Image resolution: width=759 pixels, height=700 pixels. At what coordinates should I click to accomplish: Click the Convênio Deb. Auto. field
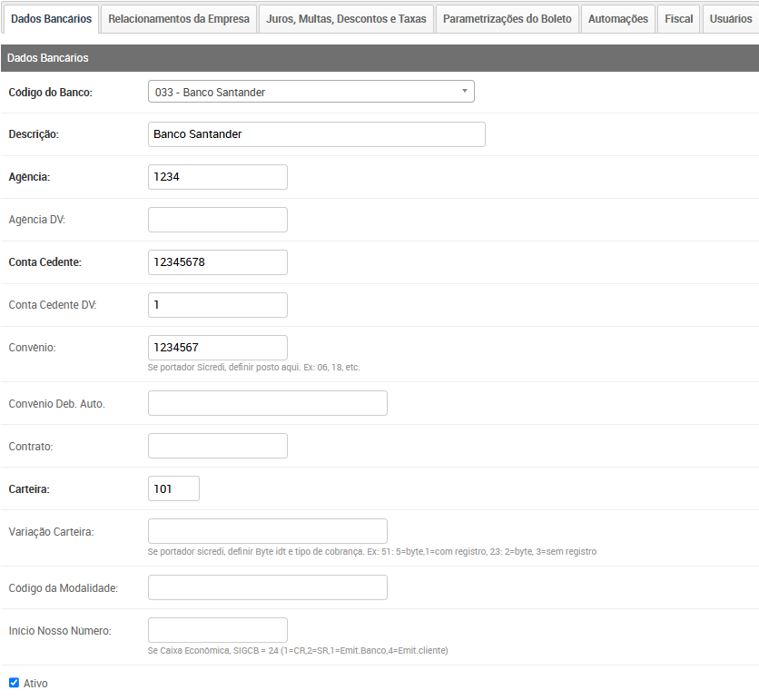point(267,403)
